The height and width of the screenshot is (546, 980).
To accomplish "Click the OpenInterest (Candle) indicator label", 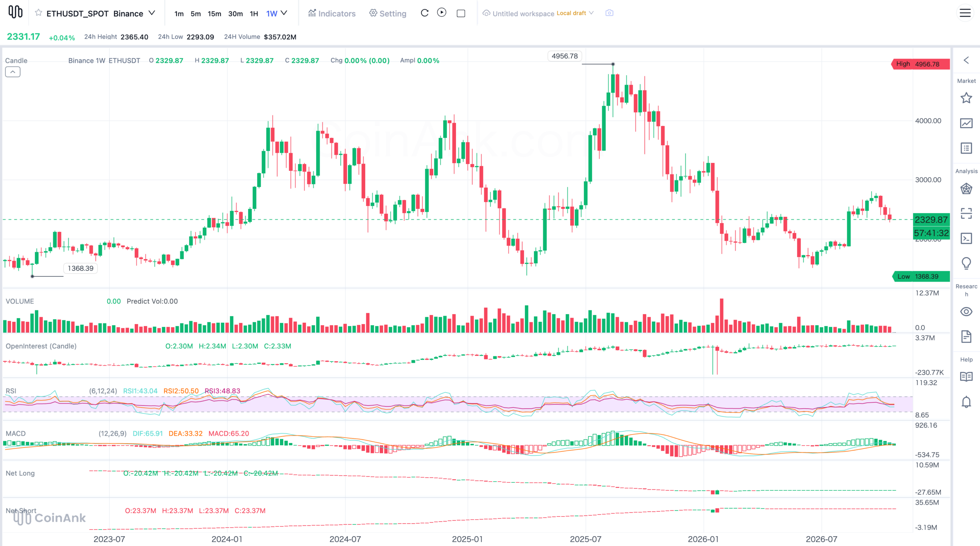I will (x=41, y=346).
